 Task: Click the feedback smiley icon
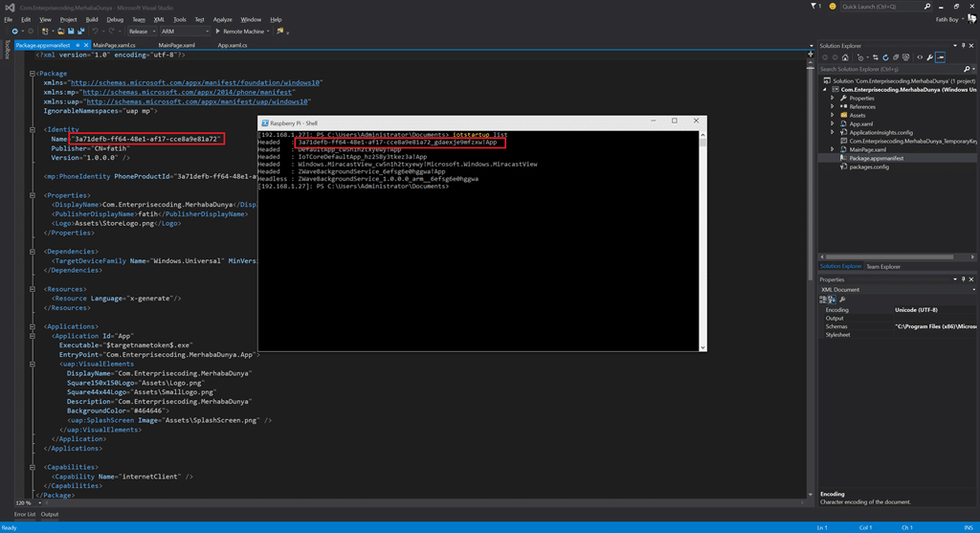click(833, 7)
